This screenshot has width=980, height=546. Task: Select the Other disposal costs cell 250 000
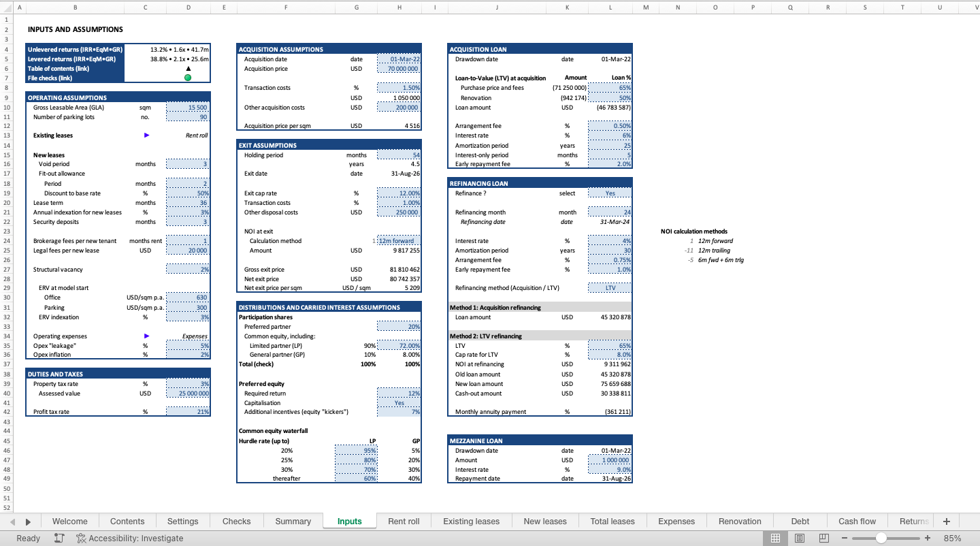point(399,212)
